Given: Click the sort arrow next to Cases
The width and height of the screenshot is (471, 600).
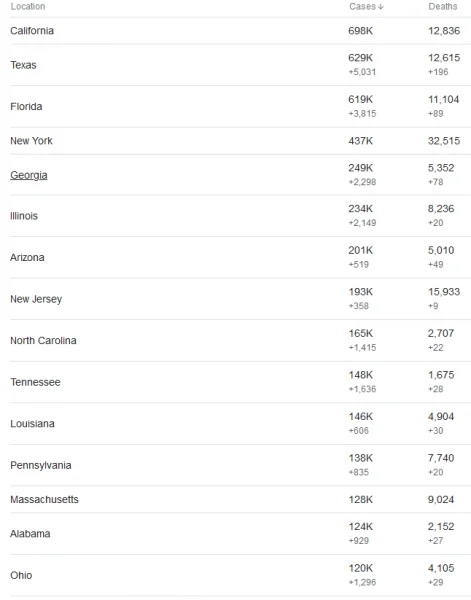Looking at the screenshot, I should pos(380,7).
